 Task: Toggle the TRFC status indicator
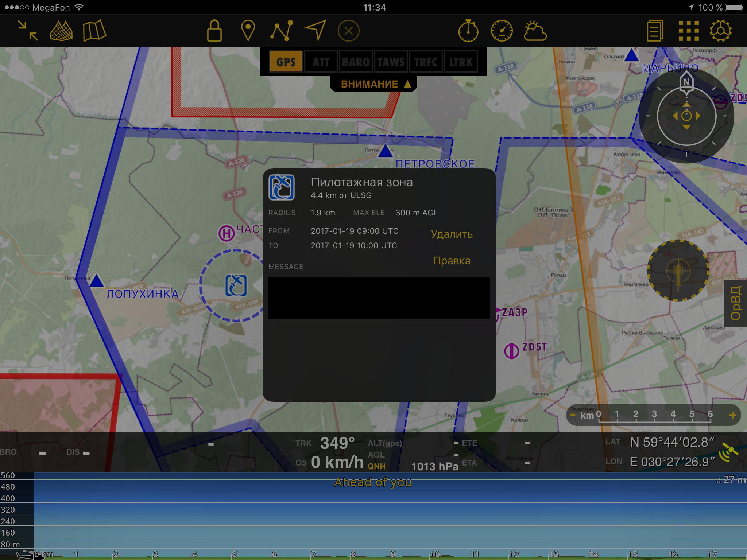[x=426, y=62]
